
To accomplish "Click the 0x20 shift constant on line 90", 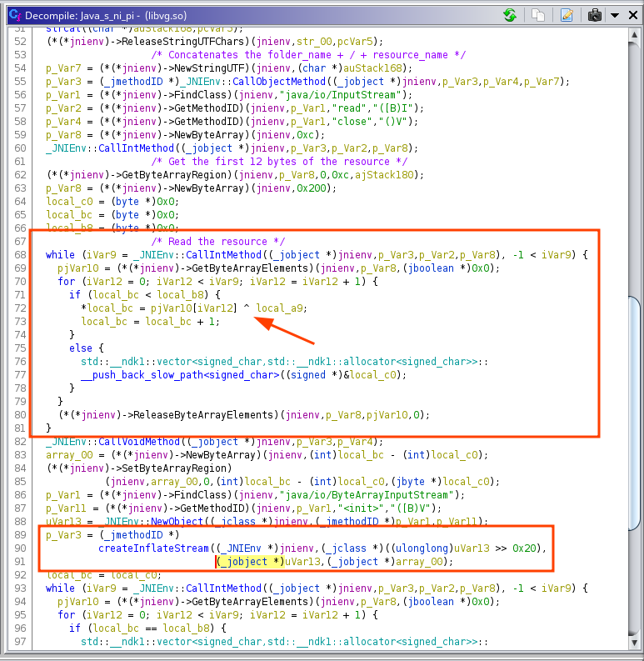I will pos(524,548).
